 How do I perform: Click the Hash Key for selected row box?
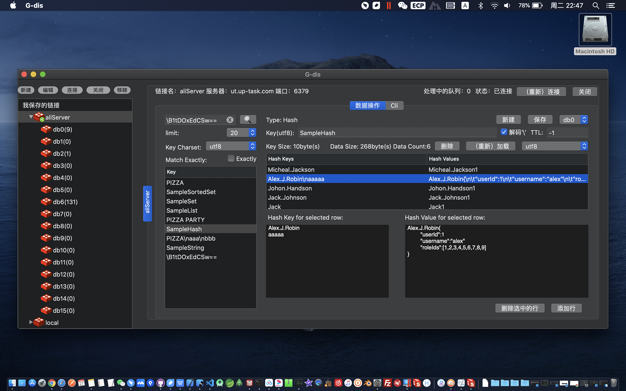click(327, 261)
